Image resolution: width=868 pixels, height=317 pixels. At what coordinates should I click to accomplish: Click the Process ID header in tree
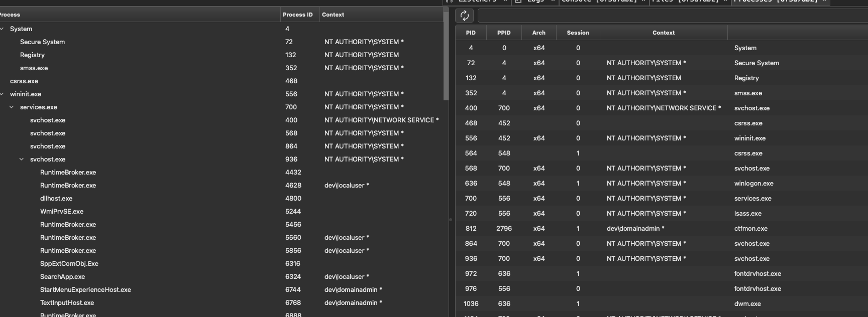tap(298, 15)
